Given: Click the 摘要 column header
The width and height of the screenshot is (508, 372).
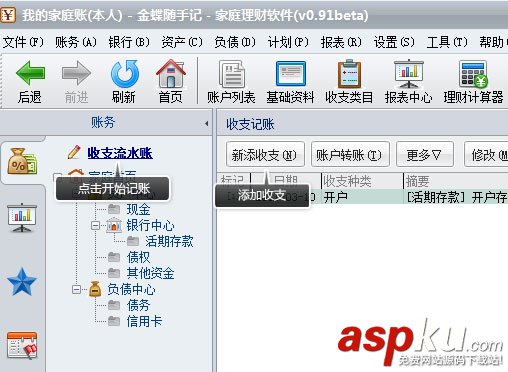Looking at the screenshot, I should (x=456, y=181).
